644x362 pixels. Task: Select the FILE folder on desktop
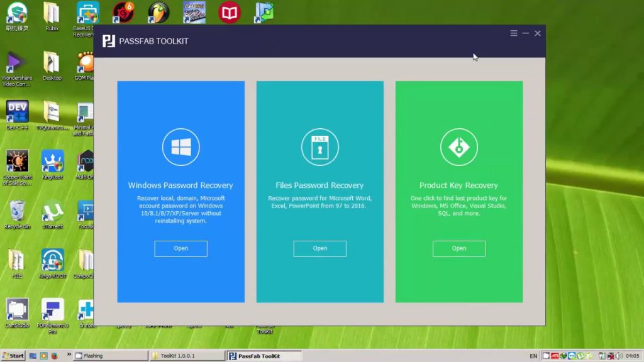tap(17, 263)
